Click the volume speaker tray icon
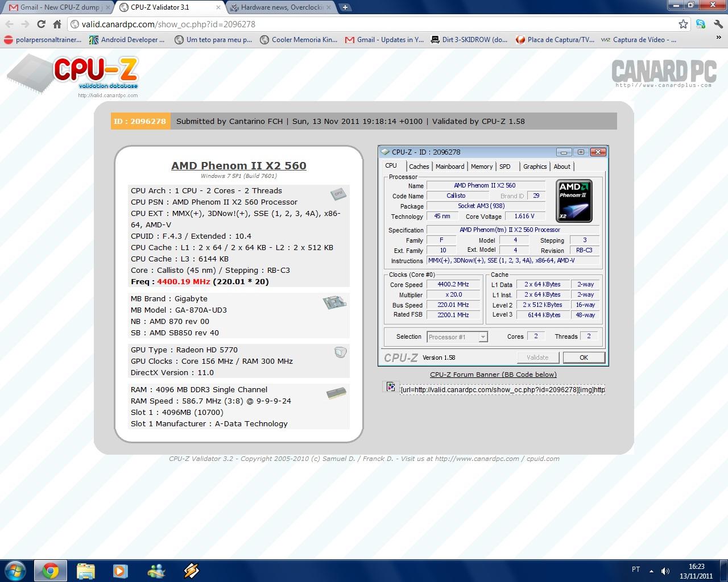 pos(665,571)
